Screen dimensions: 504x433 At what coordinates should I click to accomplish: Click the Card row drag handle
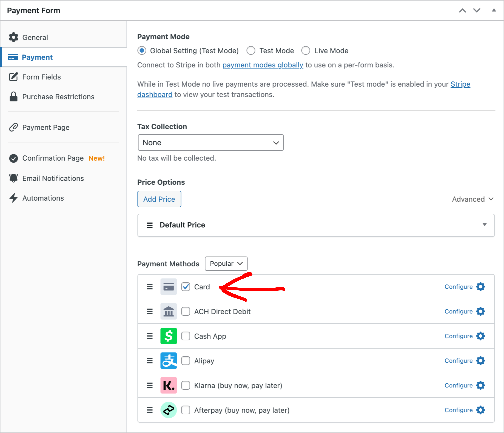[150, 287]
